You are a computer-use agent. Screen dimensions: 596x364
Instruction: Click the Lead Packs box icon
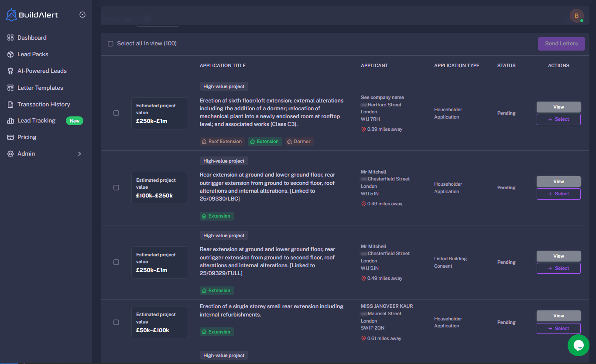tap(10, 54)
